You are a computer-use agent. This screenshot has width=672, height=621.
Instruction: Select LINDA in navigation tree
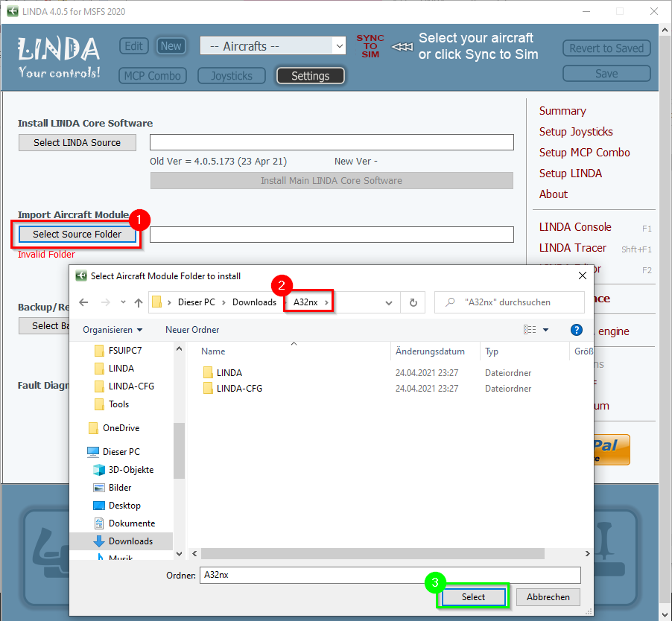(x=121, y=369)
